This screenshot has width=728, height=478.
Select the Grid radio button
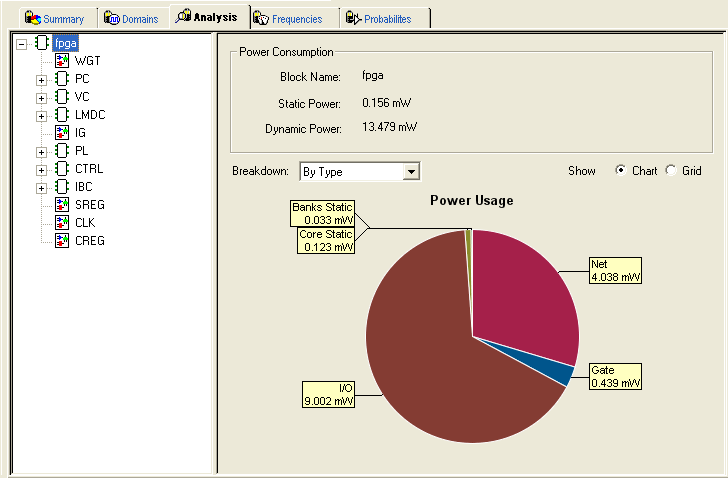tap(671, 171)
